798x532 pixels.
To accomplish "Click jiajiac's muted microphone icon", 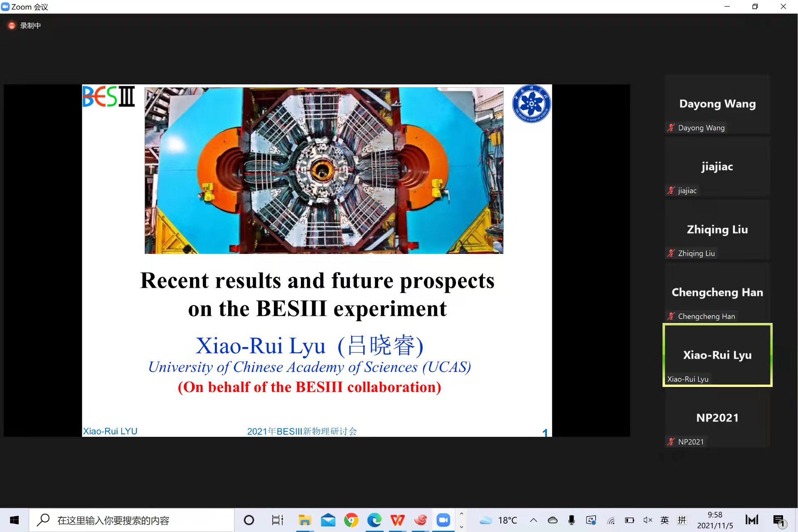I will pyautogui.click(x=671, y=190).
